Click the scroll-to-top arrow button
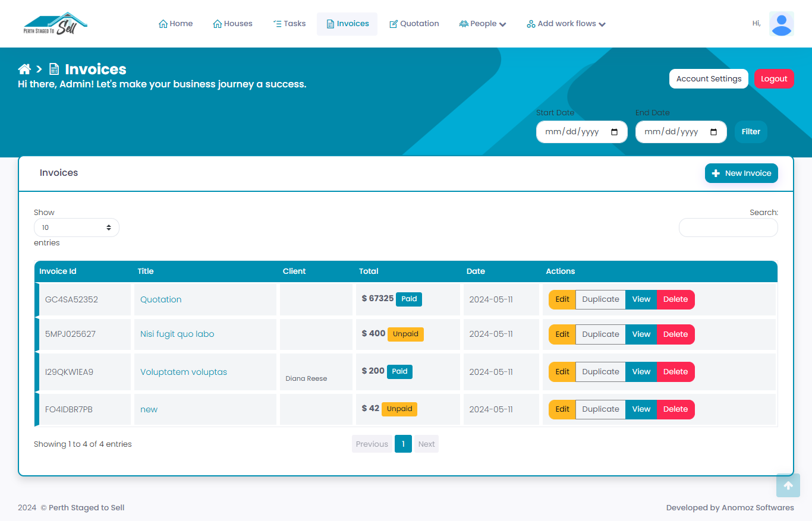 click(788, 485)
